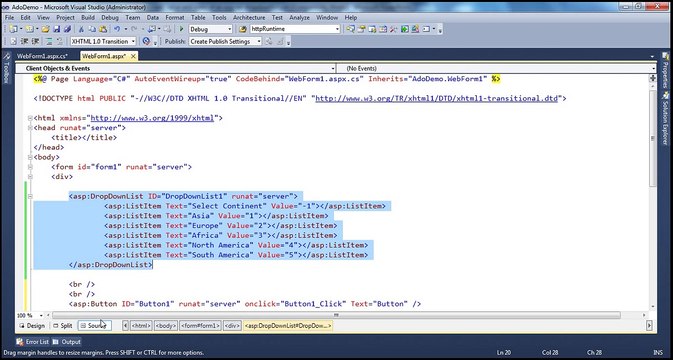Click the Navigate Backward icon

coord(152,29)
